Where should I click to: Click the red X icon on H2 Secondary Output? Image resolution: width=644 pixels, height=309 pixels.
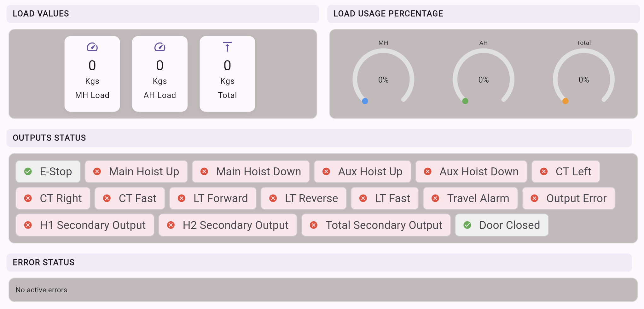tap(171, 225)
